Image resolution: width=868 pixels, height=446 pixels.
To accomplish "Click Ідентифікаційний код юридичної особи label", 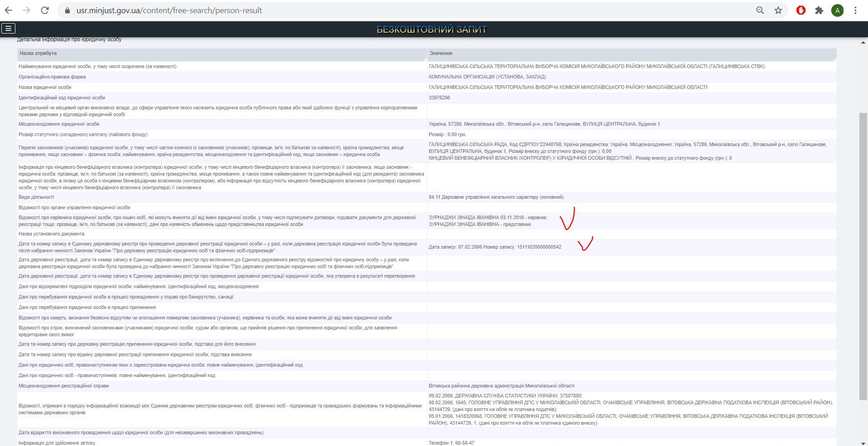I will click(62, 98).
